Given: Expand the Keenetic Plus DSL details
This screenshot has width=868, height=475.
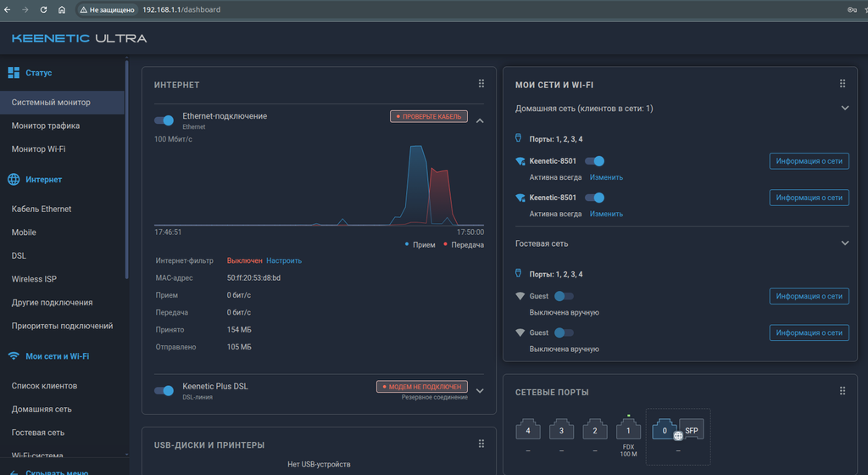Looking at the screenshot, I should pyautogui.click(x=480, y=391).
